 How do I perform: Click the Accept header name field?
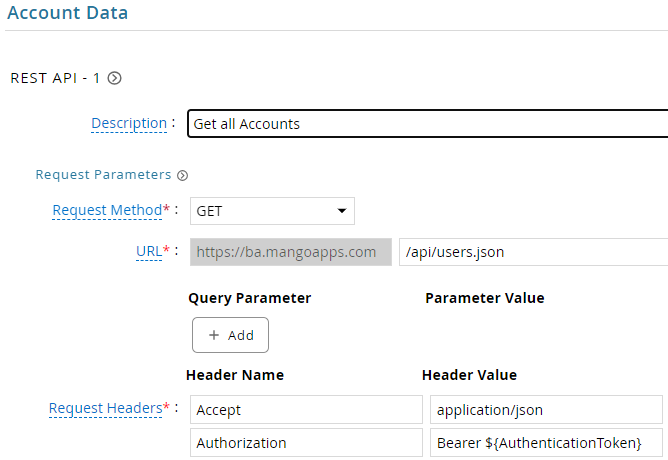tap(306, 410)
